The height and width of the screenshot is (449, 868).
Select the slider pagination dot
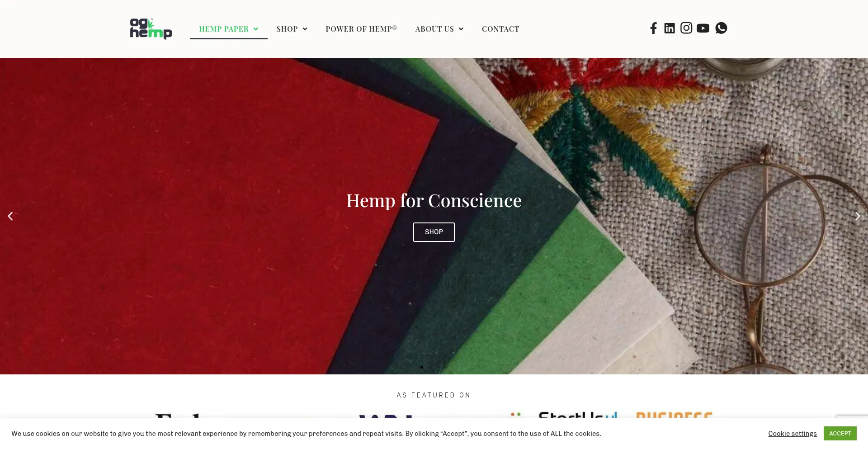coord(422,367)
